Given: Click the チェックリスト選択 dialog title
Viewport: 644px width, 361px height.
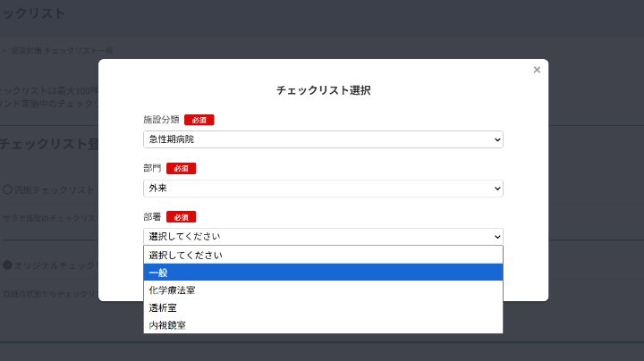Looking at the screenshot, I should [323, 90].
